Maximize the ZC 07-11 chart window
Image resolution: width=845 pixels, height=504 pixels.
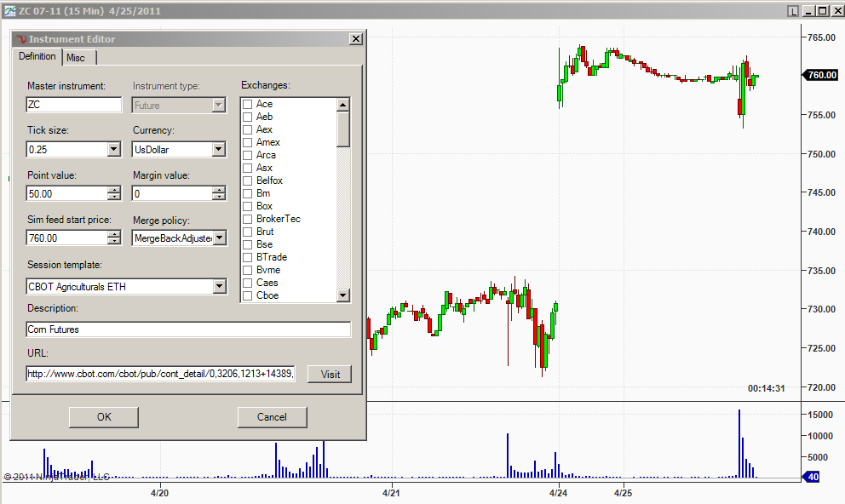click(x=822, y=11)
